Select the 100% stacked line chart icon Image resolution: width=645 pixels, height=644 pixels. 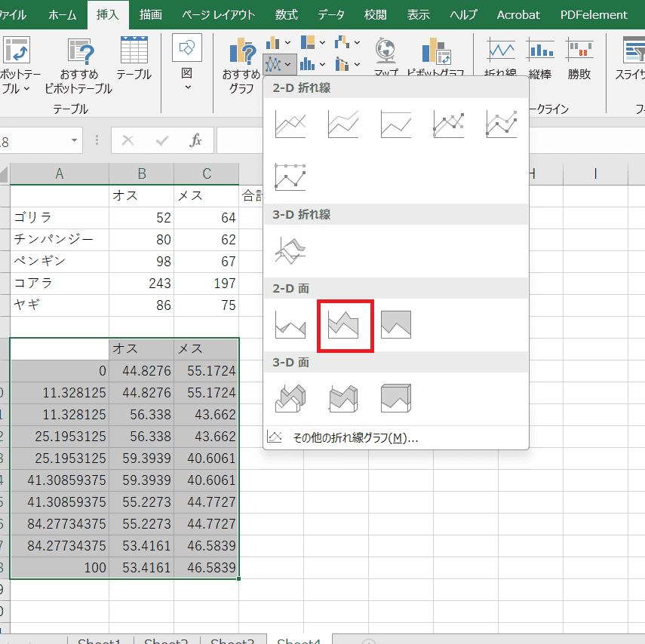coord(396,124)
